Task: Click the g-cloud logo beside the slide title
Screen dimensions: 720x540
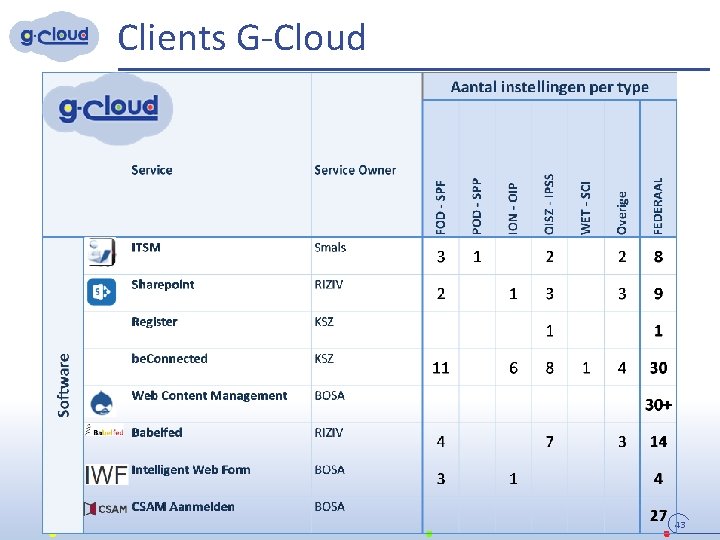Action: (x=54, y=36)
